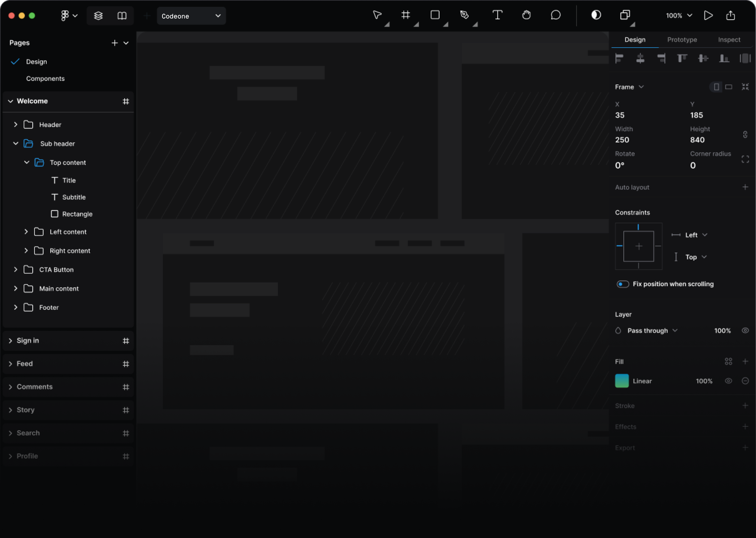Click the align horizontal centers icon

(640, 58)
